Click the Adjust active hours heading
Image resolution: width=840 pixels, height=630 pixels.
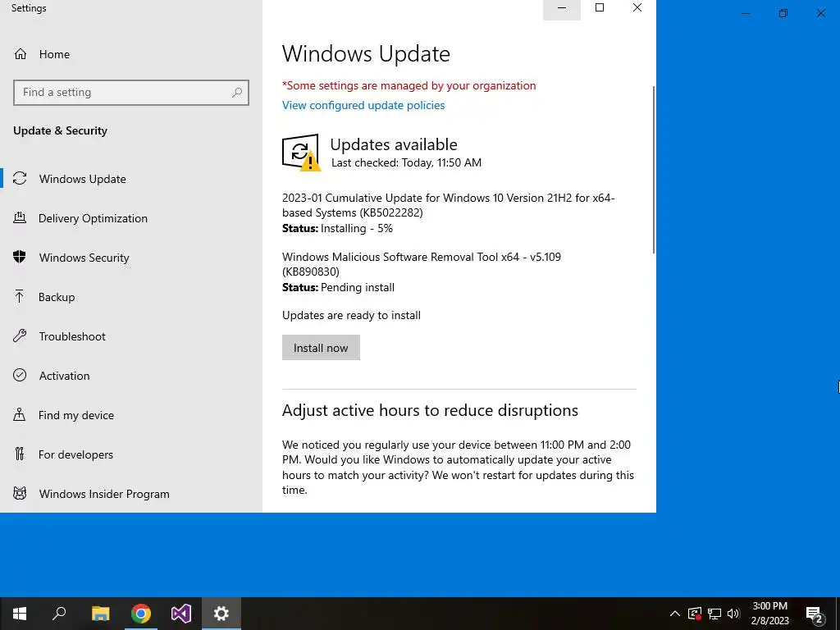430,410
